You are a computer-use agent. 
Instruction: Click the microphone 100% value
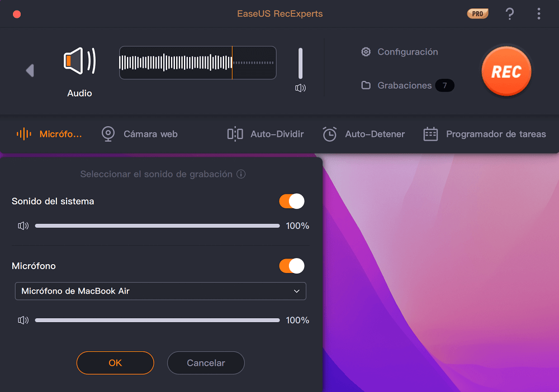pos(297,320)
